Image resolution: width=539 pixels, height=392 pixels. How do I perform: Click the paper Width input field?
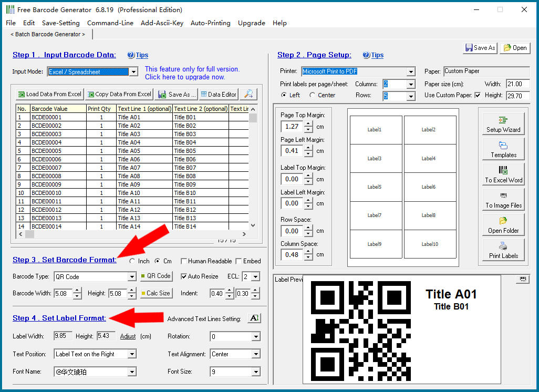[517, 84]
